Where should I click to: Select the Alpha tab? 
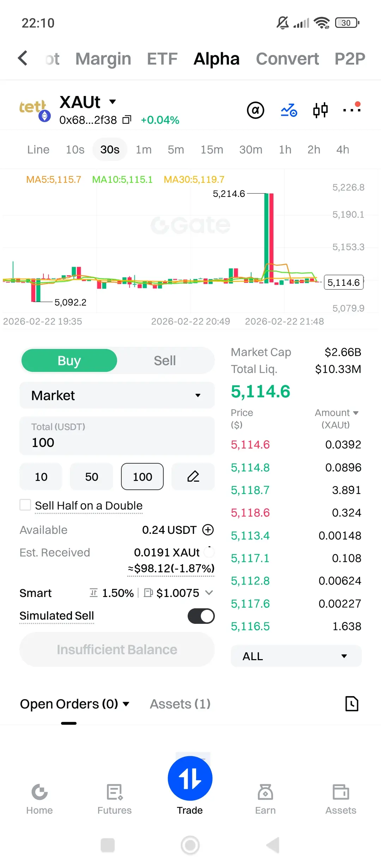pyautogui.click(x=217, y=59)
